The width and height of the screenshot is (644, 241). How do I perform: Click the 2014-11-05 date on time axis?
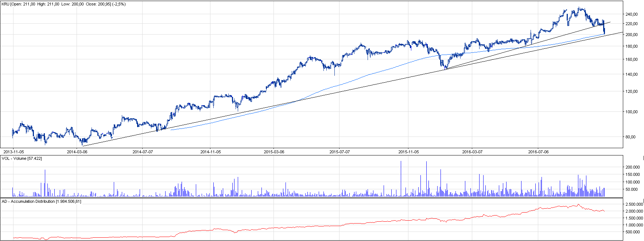(x=210, y=152)
